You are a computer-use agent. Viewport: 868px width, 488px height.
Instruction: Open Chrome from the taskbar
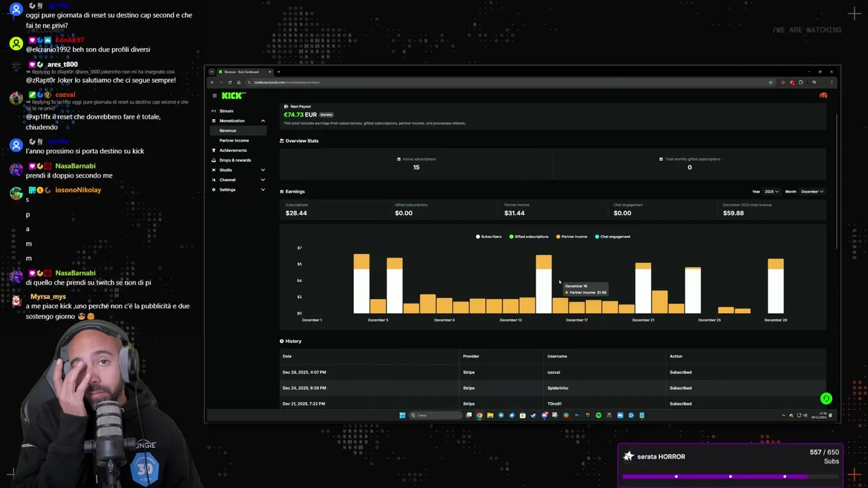point(479,415)
